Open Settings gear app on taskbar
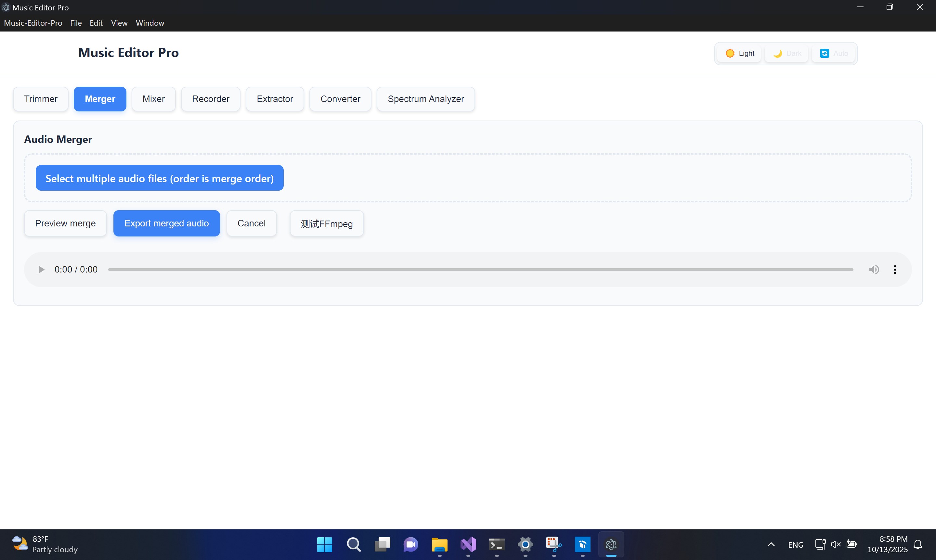Viewport: 936px width, 560px height. tap(526, 544)
